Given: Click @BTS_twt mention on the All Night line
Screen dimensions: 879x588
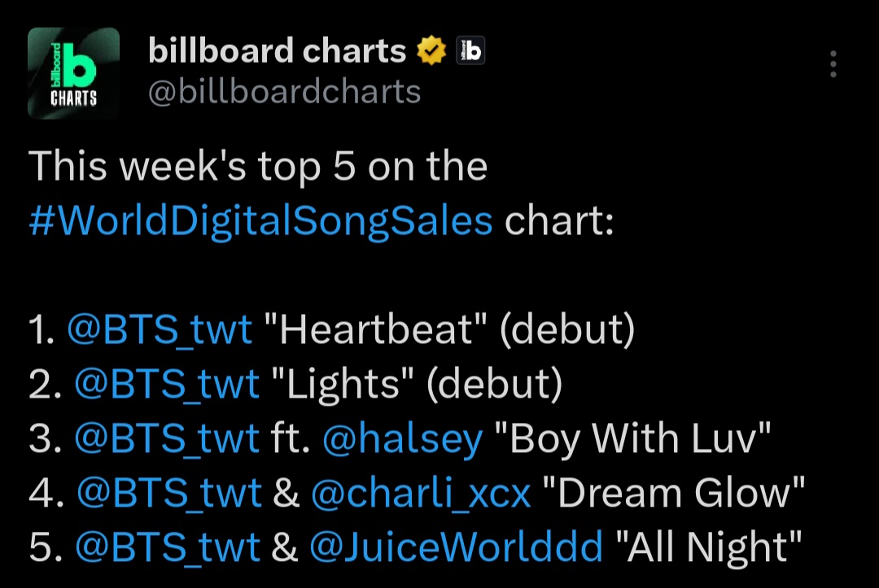Looking at the screenshot, I should point(168,547).
